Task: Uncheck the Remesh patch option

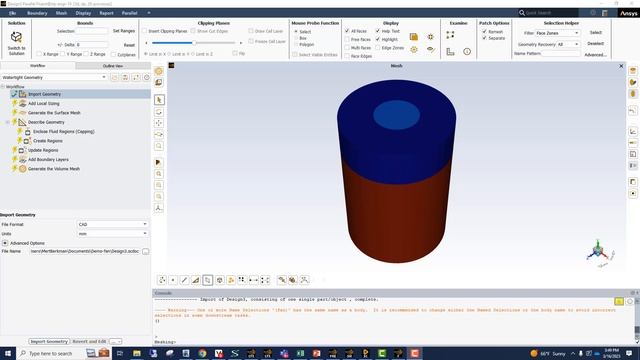Action: (x=484, y=31)
